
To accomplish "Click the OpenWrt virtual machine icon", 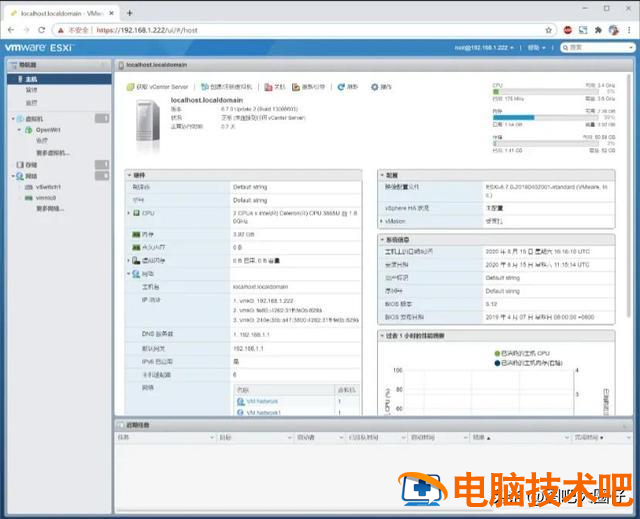I will (x=29, y=130).
